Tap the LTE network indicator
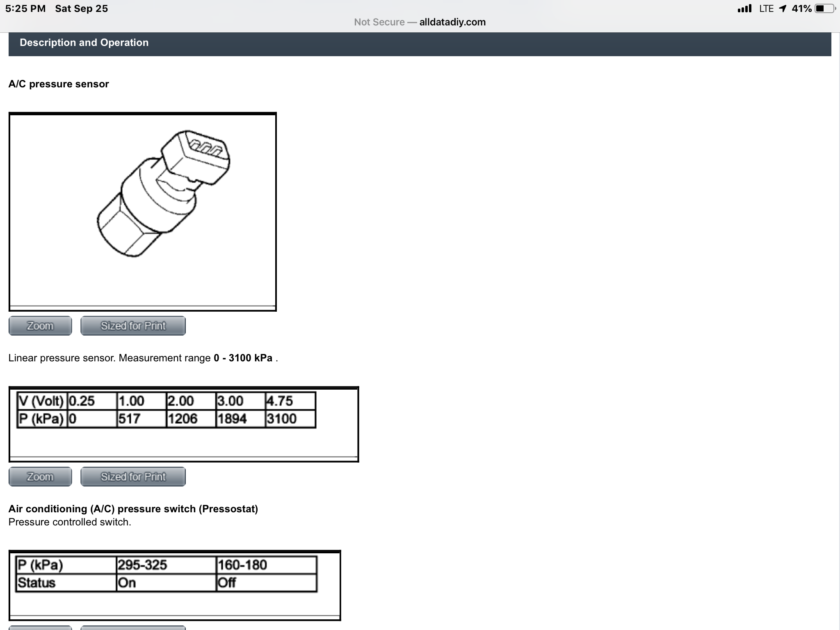 tap(766, 9)
